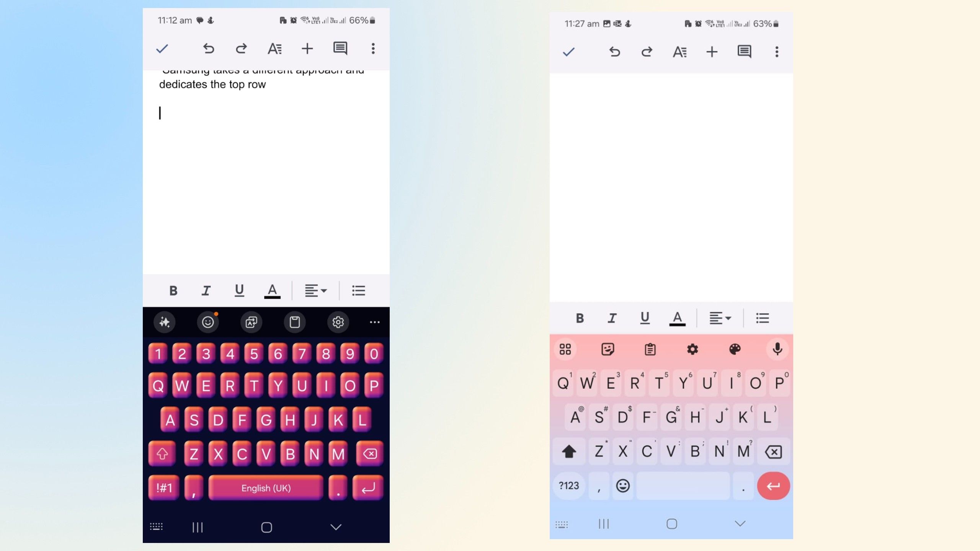The height and width of the screenshot is (551, 980).
Task: Toggle text size formatting icon left editor
Action: click(x=274, y=49)
